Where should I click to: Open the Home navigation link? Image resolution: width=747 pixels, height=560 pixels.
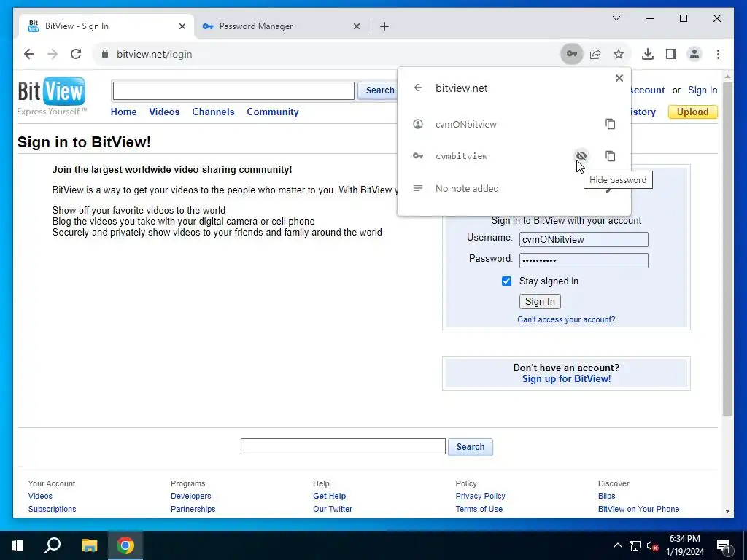point(123,112)
